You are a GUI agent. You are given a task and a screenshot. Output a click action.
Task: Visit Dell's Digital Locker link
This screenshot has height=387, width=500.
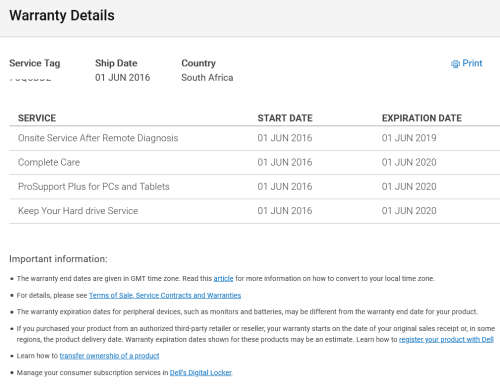[x=201, y=372]
